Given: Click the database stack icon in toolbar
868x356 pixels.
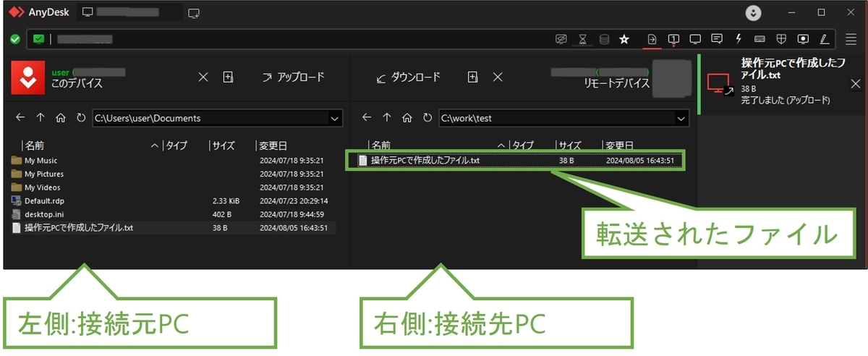Looking at the screenshot, I should (x=604, y=39).
